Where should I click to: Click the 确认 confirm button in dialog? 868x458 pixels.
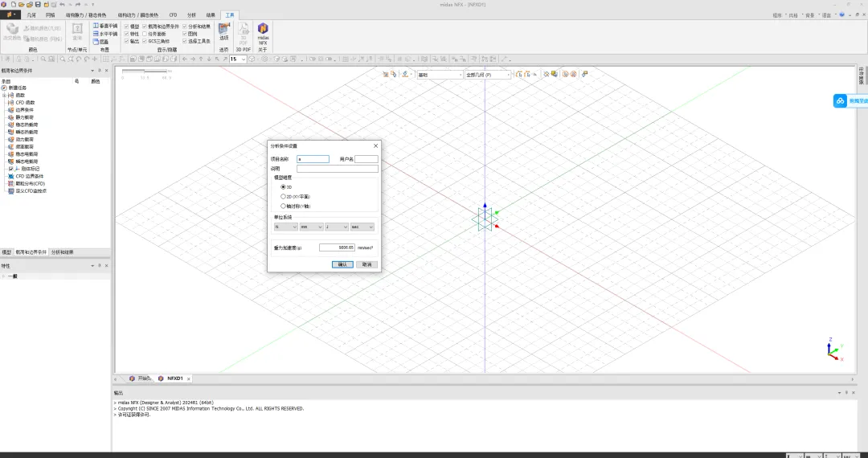click(342, 264)
